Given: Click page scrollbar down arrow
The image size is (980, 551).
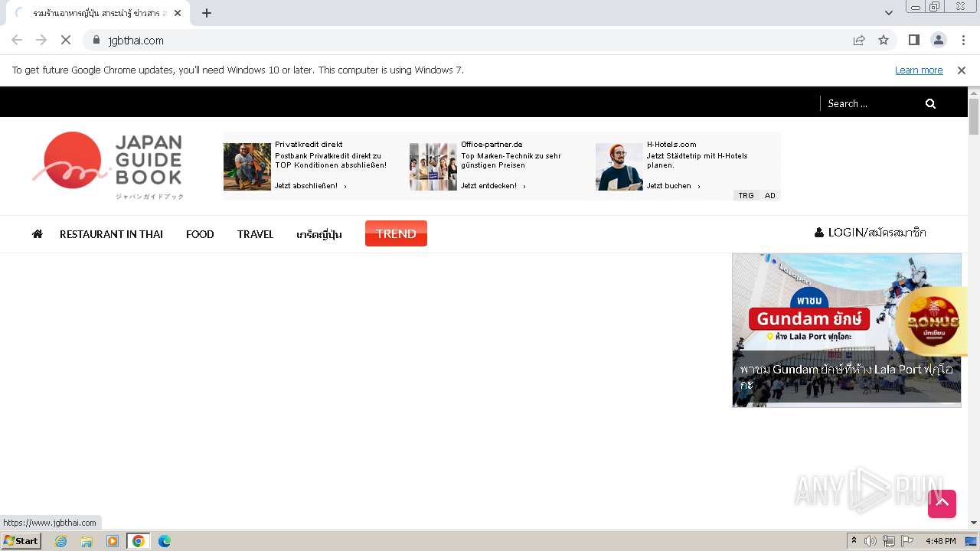Looking at the screenshot, I should (x=974, y=523).
